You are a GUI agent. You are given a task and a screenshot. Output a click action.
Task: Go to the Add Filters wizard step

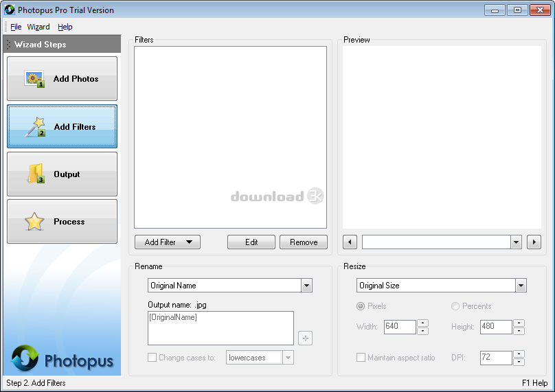[62, 126]
